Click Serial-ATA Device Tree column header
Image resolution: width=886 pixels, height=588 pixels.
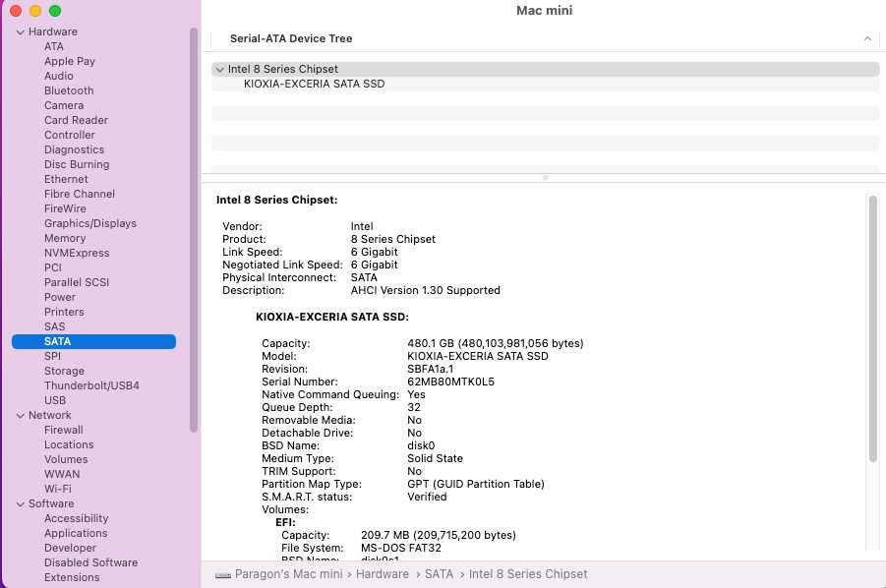[x=291, y=38]
